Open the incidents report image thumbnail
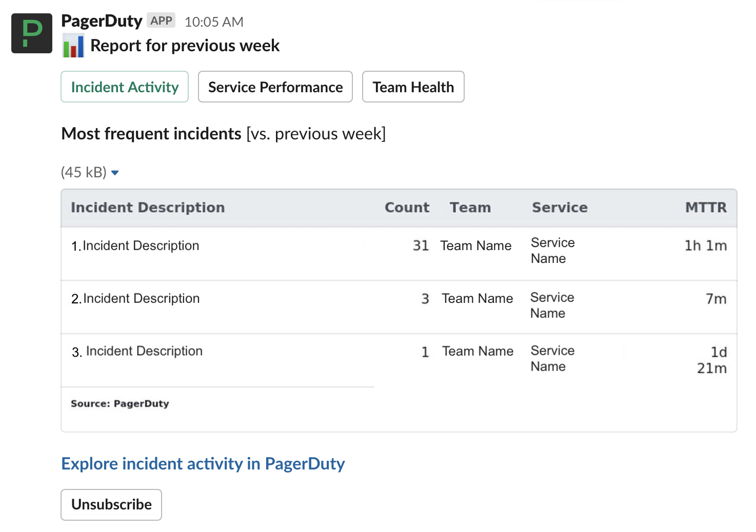Viewport: 756px width, 532px height. point(399,311)
